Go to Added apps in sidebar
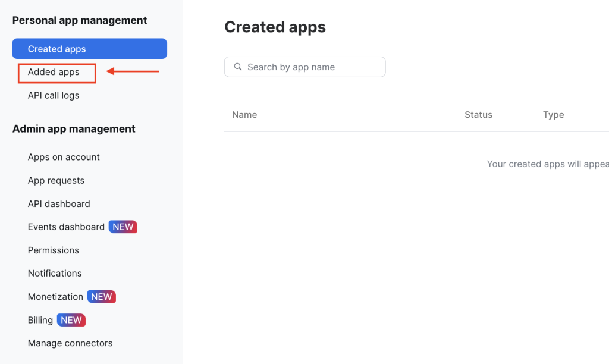Viewport: 609px width, 364px height. 54,73
